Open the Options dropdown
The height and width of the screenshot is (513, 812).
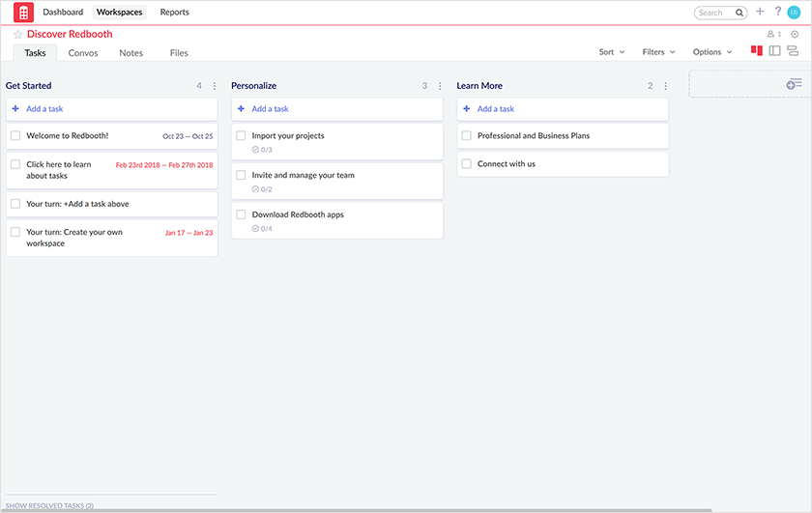(x=712, y=52)
